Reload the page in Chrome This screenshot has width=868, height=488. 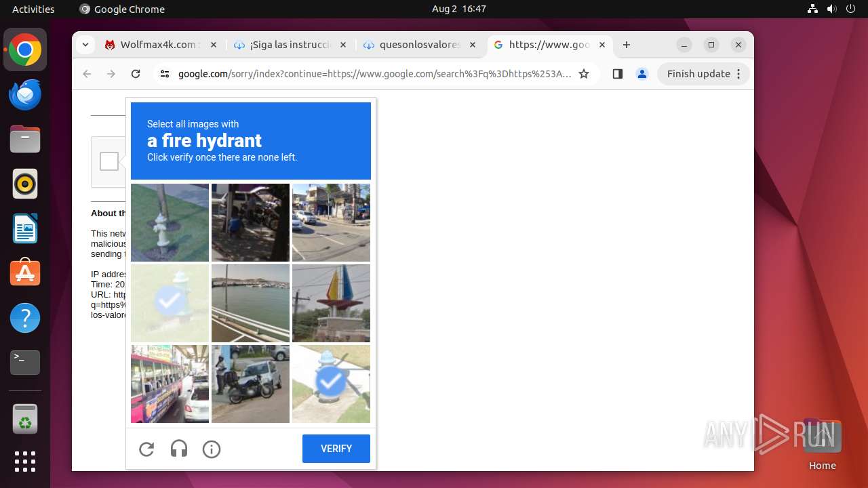(x=136, y=74)
